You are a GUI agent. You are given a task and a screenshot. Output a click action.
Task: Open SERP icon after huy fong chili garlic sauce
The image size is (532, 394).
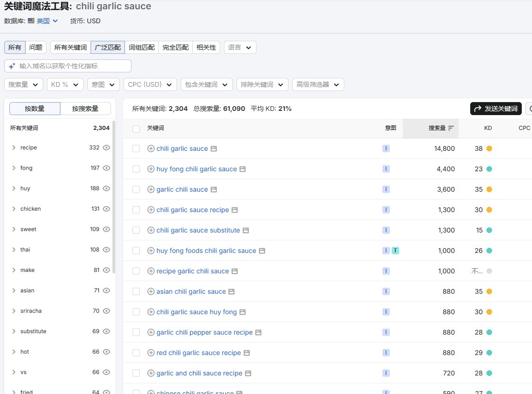pos(243,169)
